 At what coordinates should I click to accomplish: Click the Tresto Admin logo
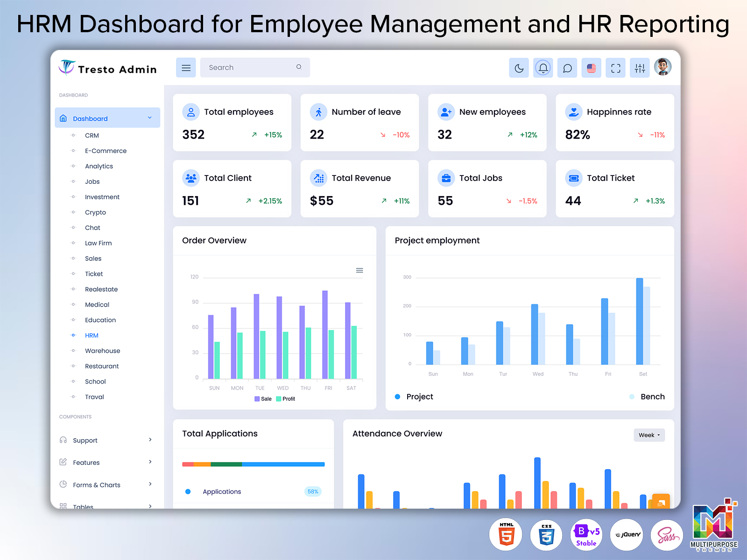(108, 69)
